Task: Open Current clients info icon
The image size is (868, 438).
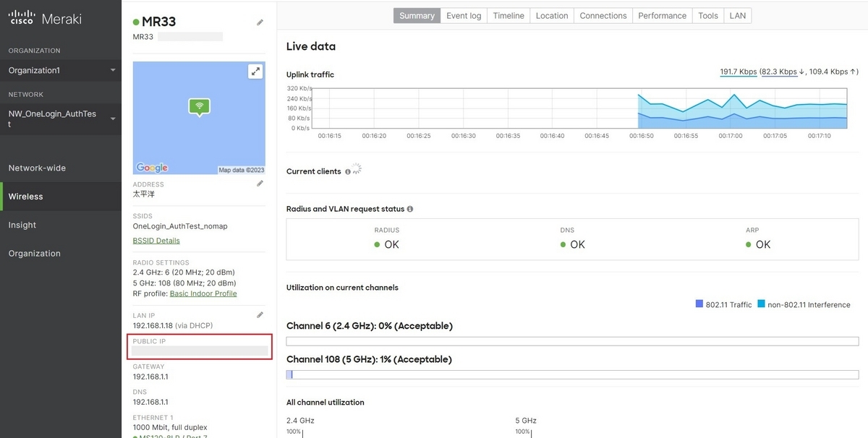Action: (x=348, y=171)
